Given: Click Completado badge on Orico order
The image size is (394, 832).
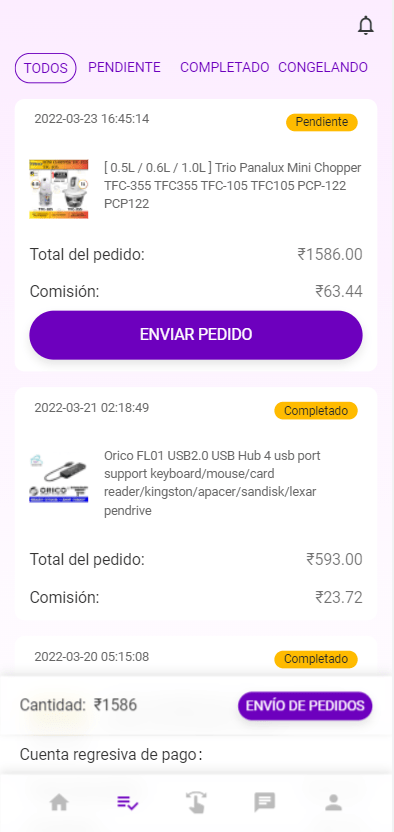Looking at the screenshot, I should (316, 411).
